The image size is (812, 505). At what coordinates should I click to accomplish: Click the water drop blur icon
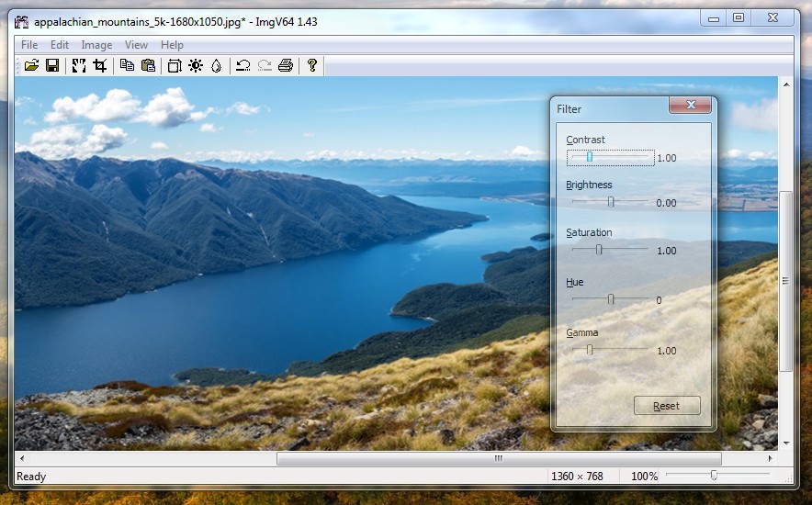(217, 65)
